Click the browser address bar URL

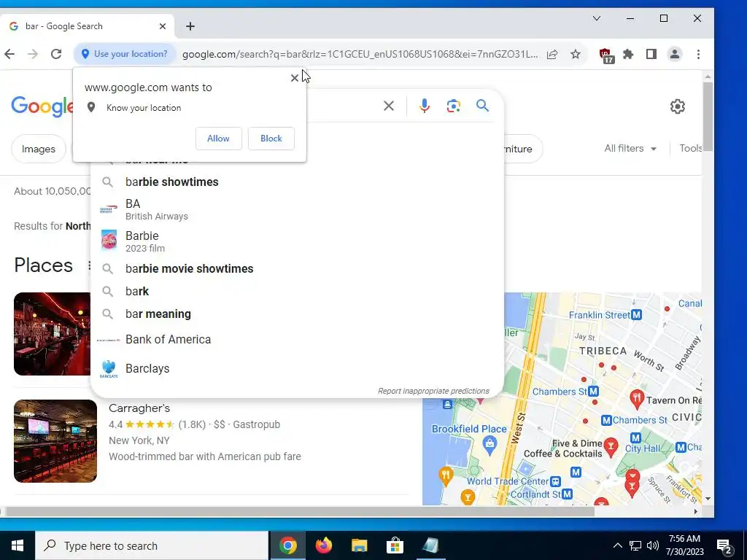360,54
